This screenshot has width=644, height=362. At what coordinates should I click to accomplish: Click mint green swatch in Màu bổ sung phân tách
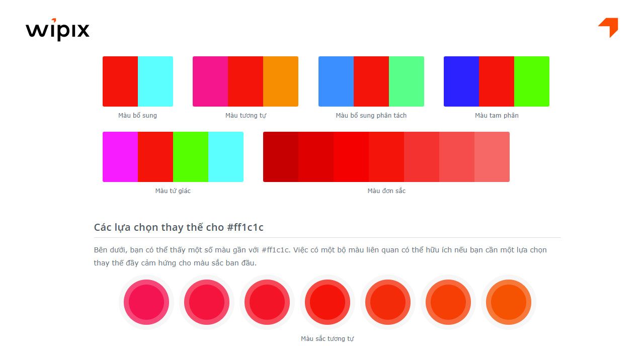tap(407, 81)
